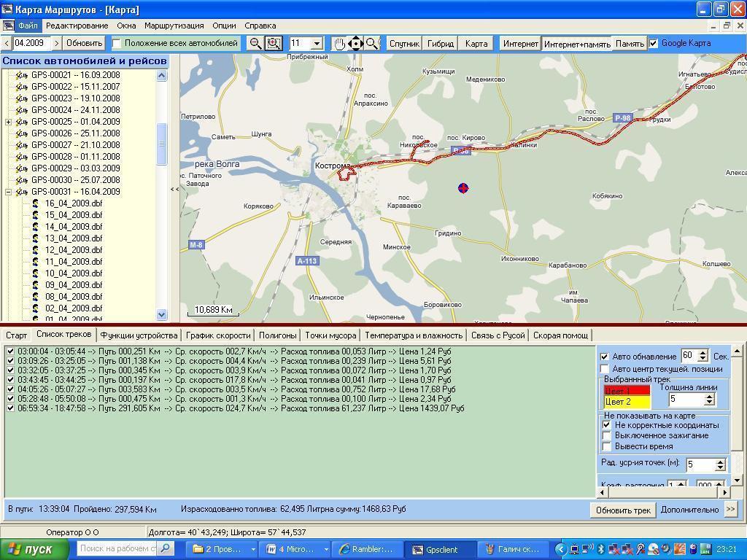Switch the map to Гибрид view

point(440,44)
